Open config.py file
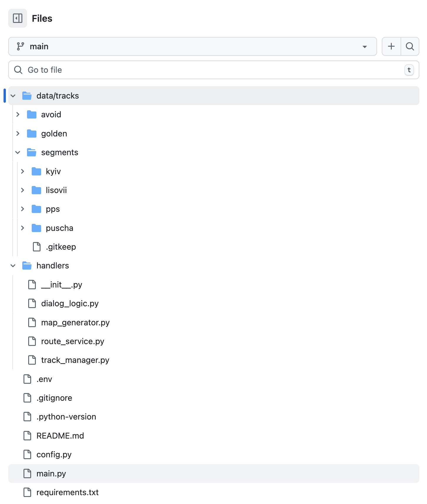This screenshot has width=427, height=504. pos(54,455)
